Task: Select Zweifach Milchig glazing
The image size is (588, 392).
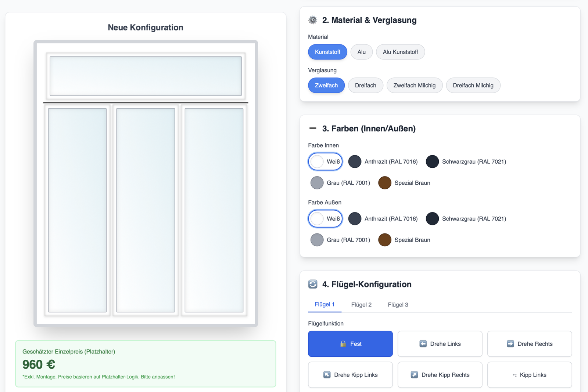Action: (x=414, y=86)
